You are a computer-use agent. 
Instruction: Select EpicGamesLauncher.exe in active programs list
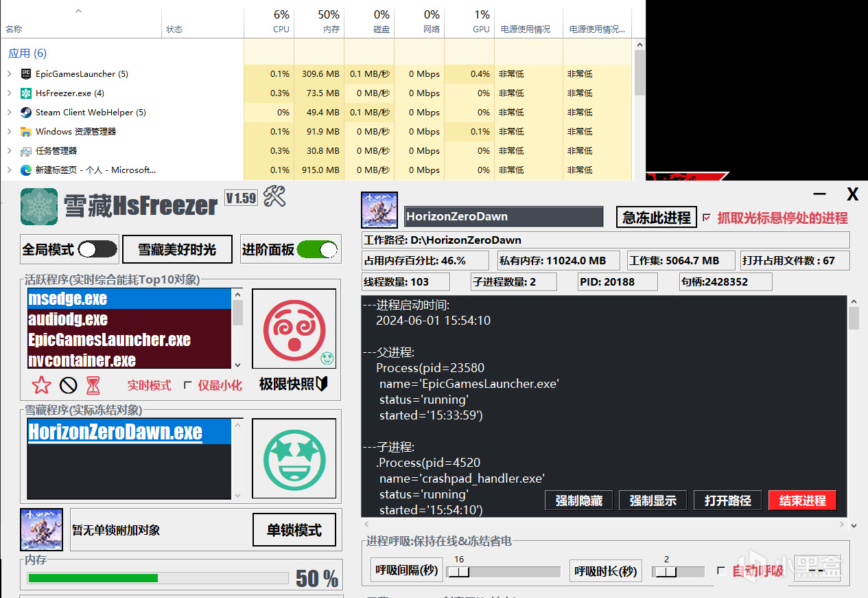click(x=130, y=340)
